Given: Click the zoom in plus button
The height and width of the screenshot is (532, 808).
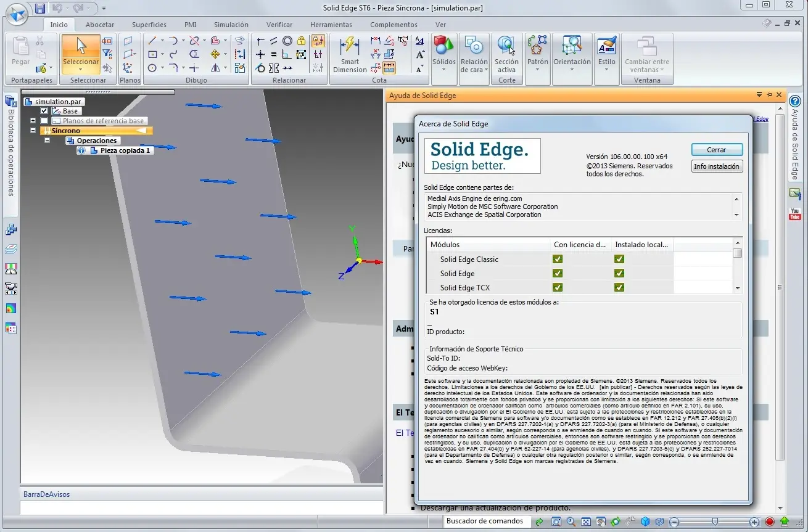Looking at the screenshot, I should (x=754, y=522).
